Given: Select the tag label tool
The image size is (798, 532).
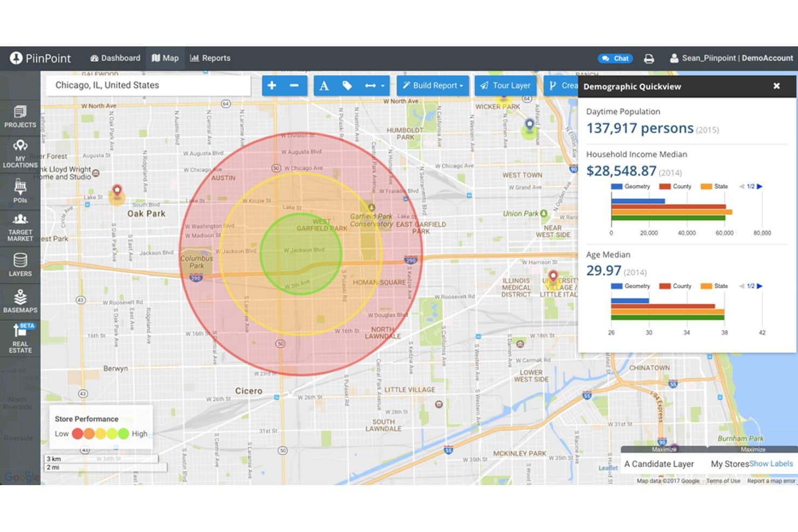Looking at the screenshot, I should (347, 85).
